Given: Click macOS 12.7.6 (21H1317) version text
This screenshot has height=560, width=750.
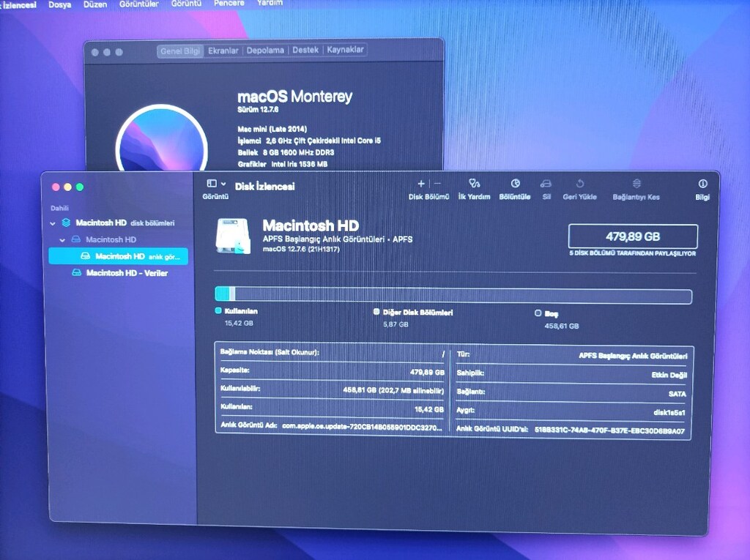Looking at the screenshot, I should click(x=301, y=249).
